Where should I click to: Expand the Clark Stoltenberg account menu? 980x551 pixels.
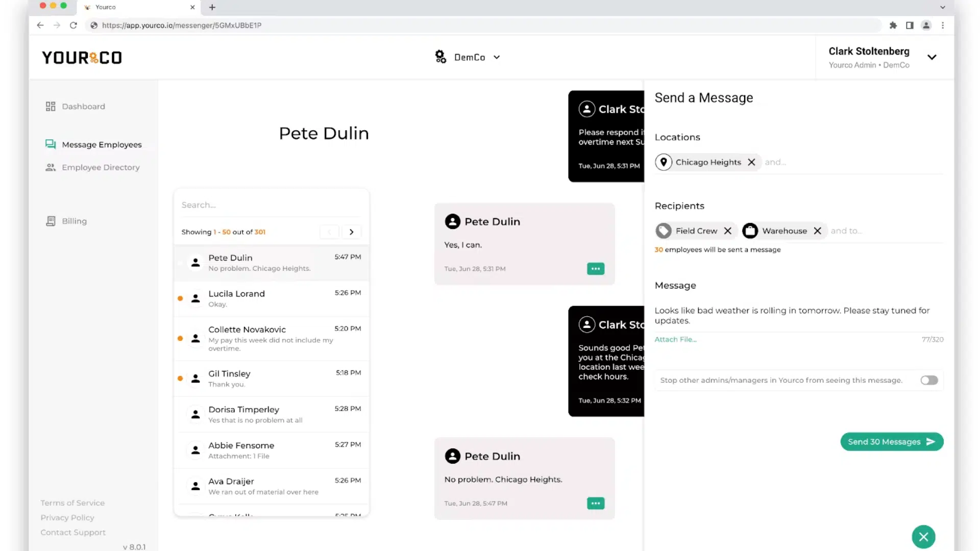pos(932,57)
